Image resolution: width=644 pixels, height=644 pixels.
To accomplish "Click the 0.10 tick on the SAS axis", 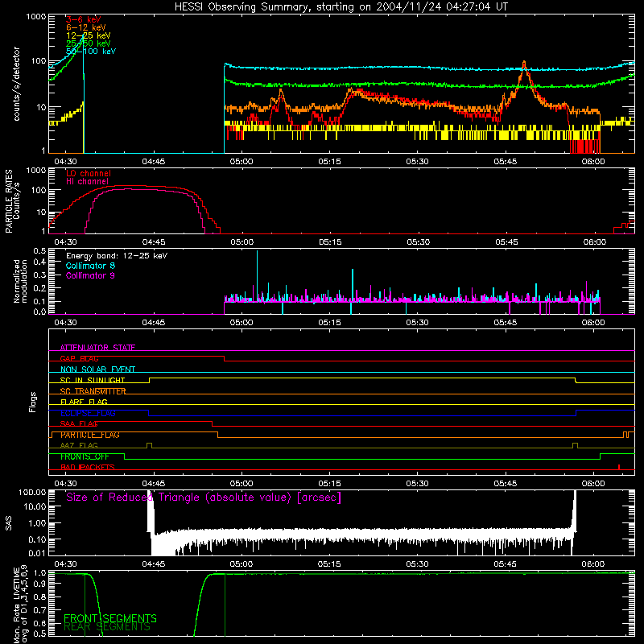I will coord(37,539).
